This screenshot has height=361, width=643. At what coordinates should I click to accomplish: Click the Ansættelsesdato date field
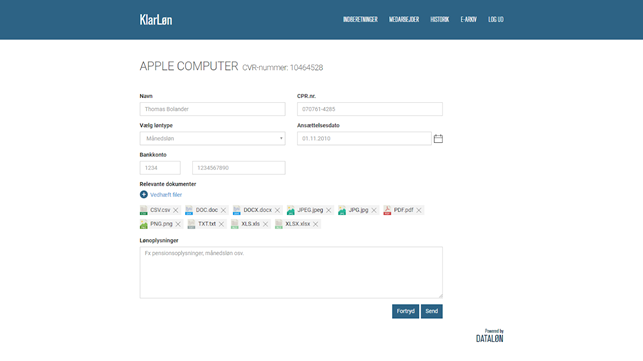(364, 138)
